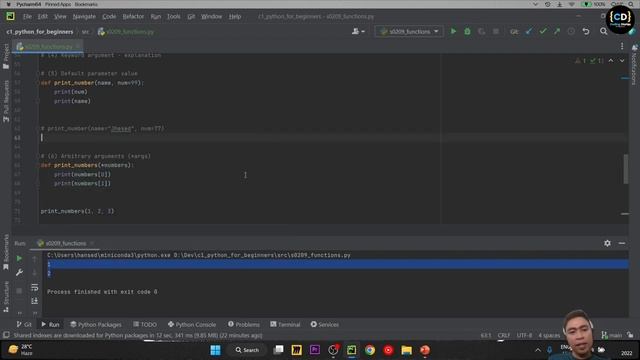This screenshot has height=360, width=640.
Task: Open the Navigate menu
Action: click(x=84, y=16)
